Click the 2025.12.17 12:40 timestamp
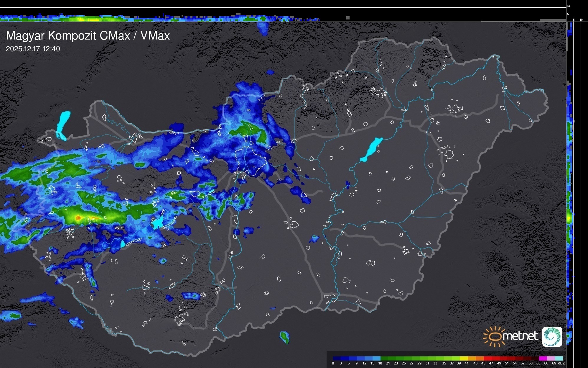Screen dimensions: 588x368 [33, 49]
